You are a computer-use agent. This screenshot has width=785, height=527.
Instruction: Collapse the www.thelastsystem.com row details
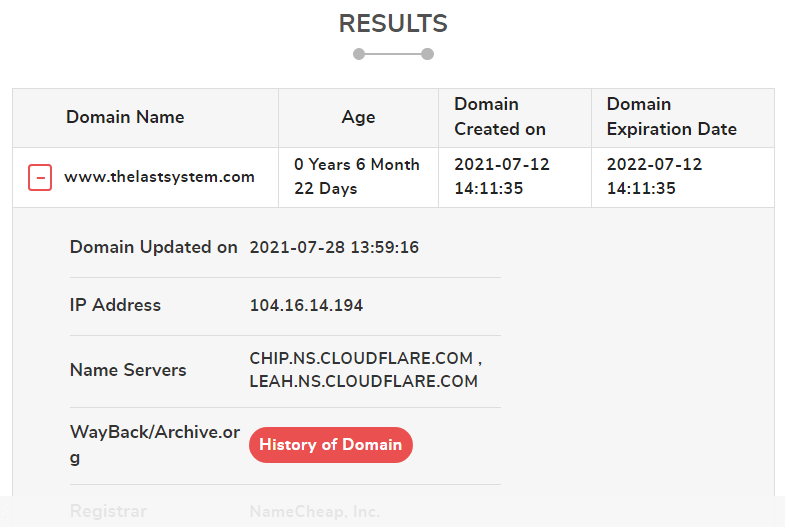coord(40,177)
